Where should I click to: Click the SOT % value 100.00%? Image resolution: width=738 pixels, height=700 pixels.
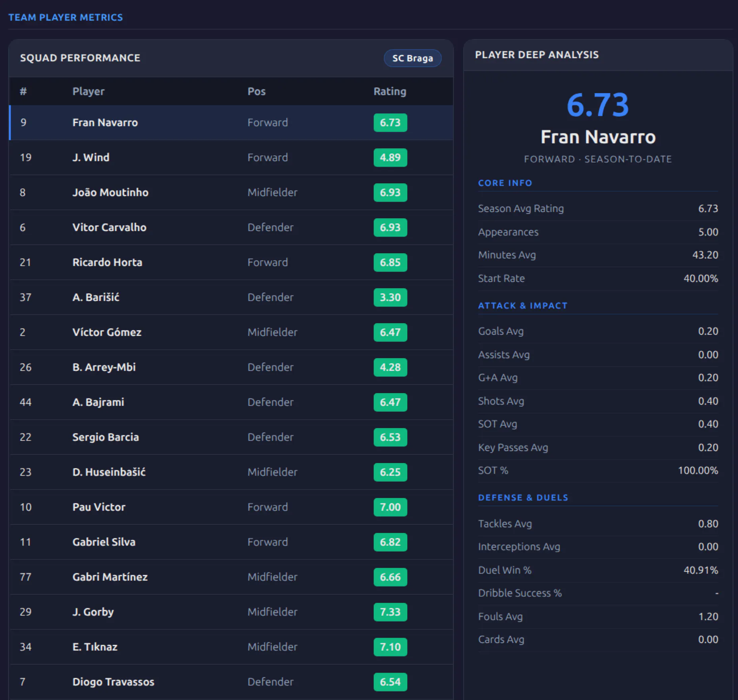pos(698,471)
